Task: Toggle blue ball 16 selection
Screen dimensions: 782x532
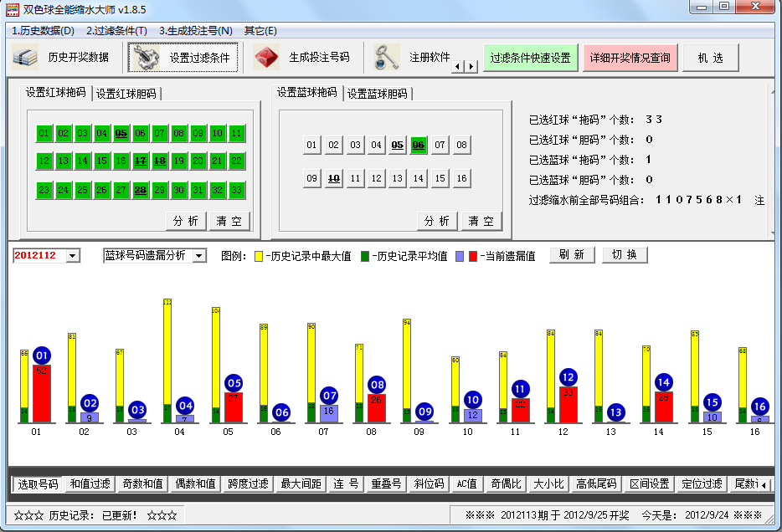Action: (462, 178)
